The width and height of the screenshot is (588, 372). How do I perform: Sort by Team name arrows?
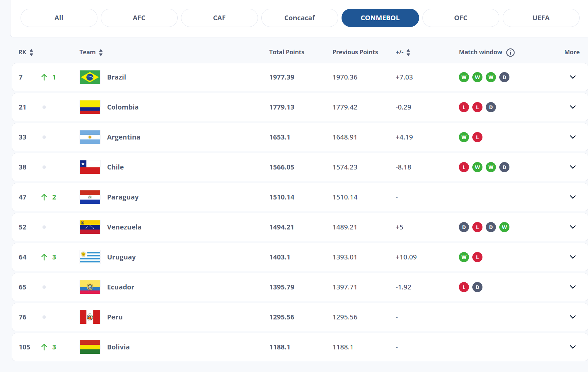(x=100, y=53)
